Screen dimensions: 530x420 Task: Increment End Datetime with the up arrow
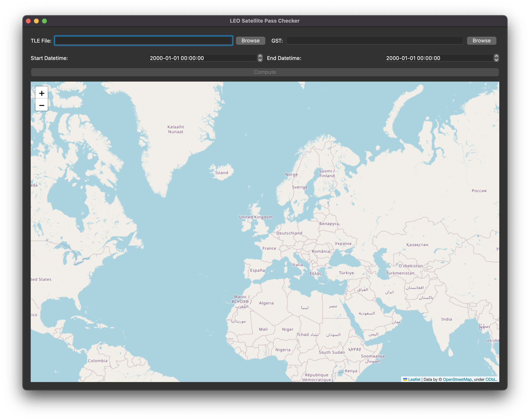[496, 56]
